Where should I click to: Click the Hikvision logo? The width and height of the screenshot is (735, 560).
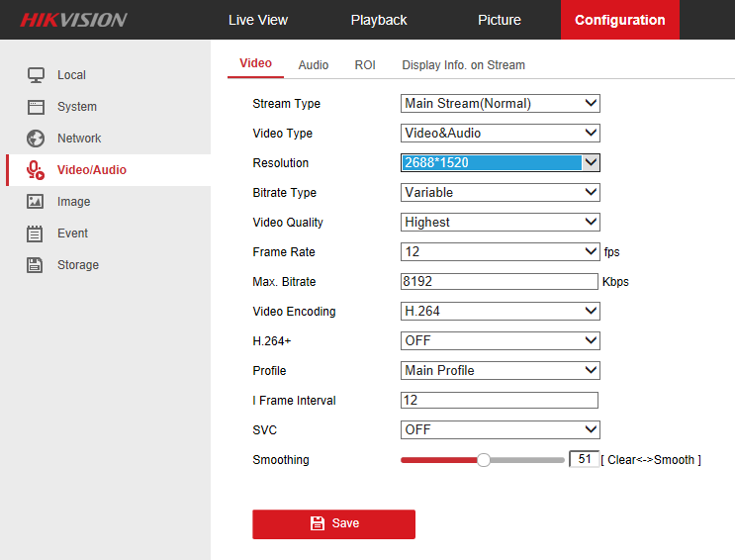point(73,20)
